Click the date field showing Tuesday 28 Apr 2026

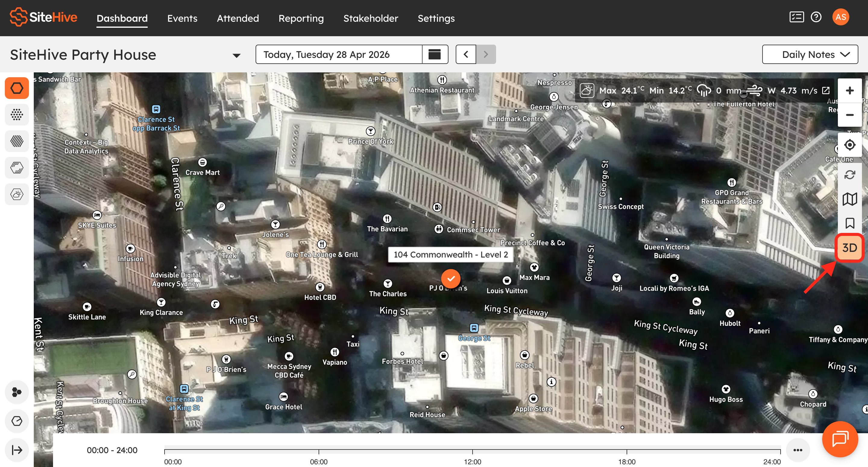click(339, 54)
